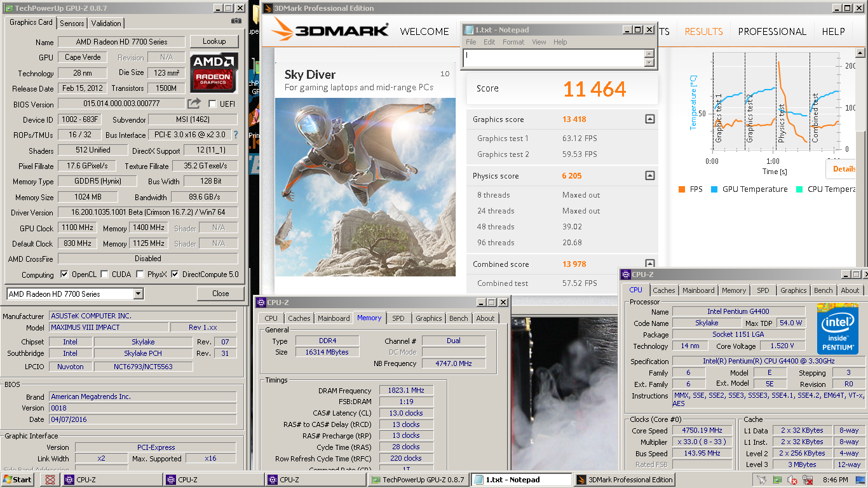Collapse the Combined score section
The image size is (868, 488).
point(649,263)
